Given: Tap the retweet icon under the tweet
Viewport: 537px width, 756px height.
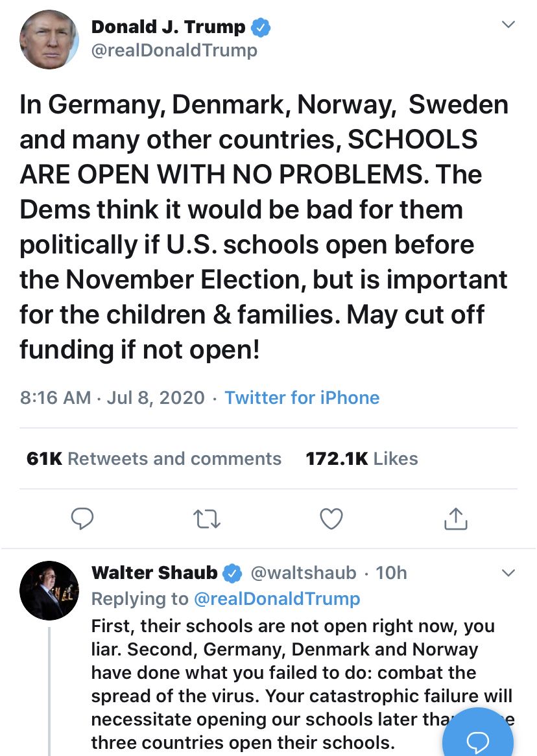Looking at the screenshot, I should tap(207, 518).
